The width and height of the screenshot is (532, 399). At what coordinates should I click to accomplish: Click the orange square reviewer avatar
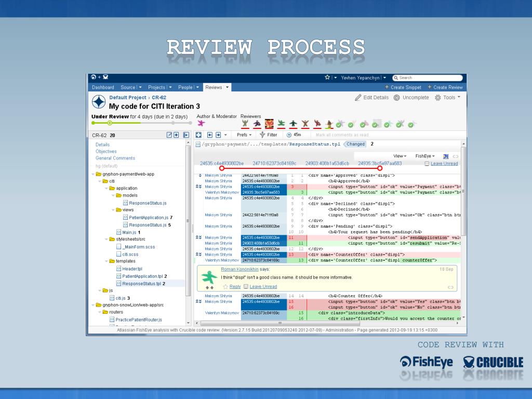(x=269, y=124)
